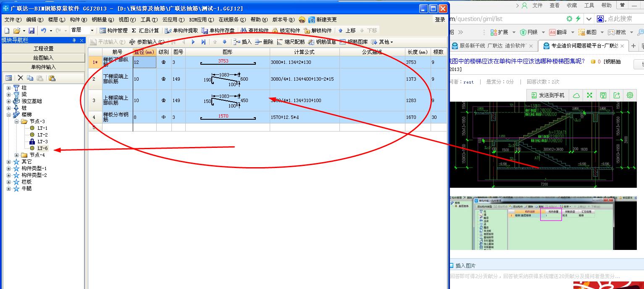644x289 pixels.
Task: Click the save floppy disk icon
Action: [x=32, y=31]
